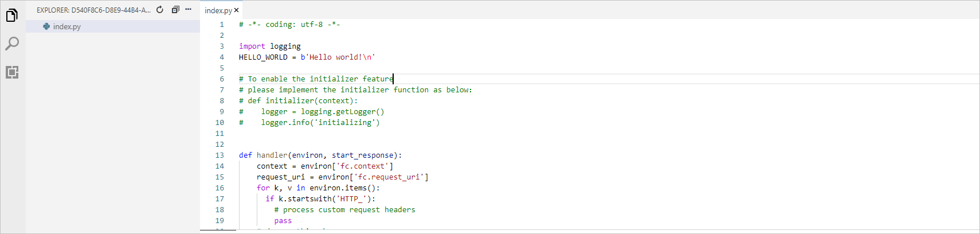Click the collapse all icon in explorer
Screen dimensions: 980x234
point(175,10)
